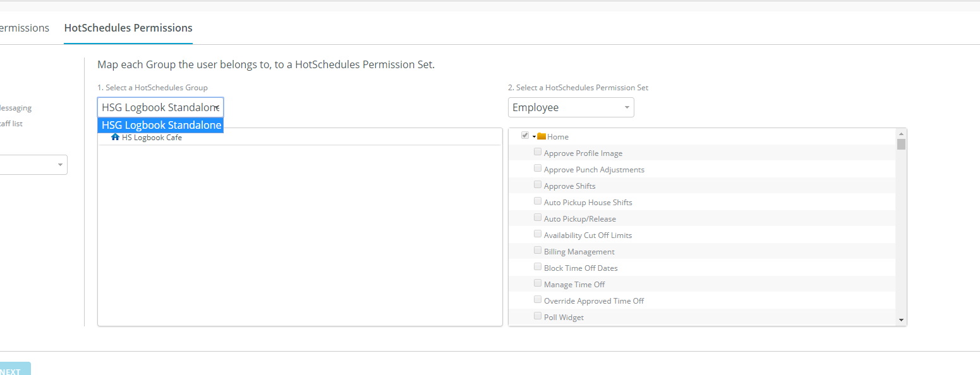Click the Billing Management label text
Image resolution: width=980 pixels, height=375 pixels.
click(579, 252)
